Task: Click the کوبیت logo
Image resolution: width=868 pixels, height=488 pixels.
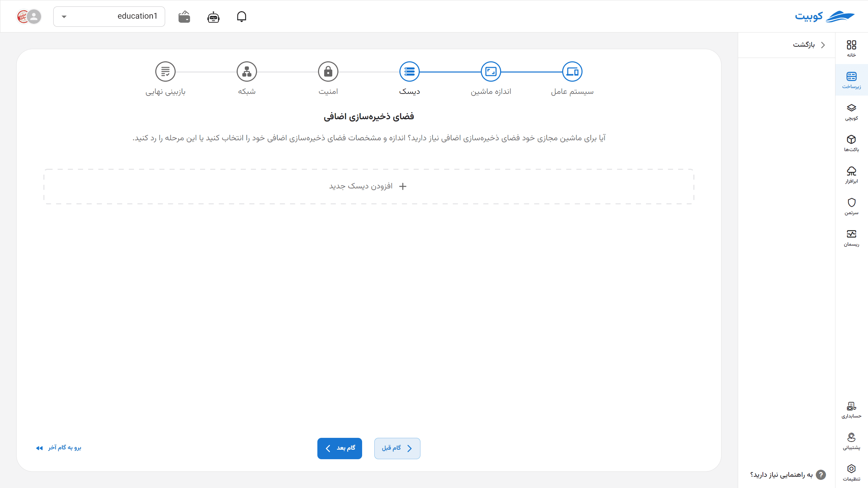Action: coord(825,16)
